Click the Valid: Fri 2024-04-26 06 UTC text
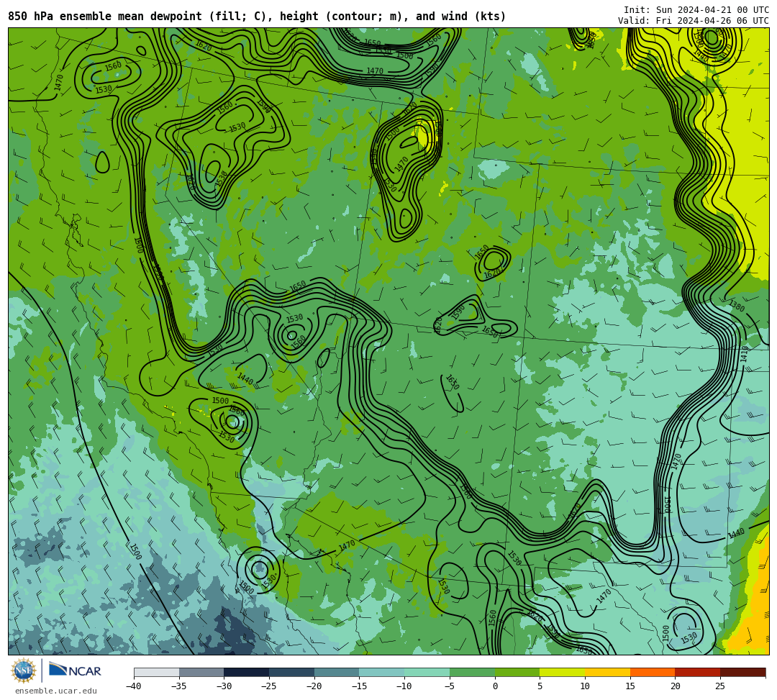Image resolution: width=777 pixels, height=700 pixels. click(694, 20)
